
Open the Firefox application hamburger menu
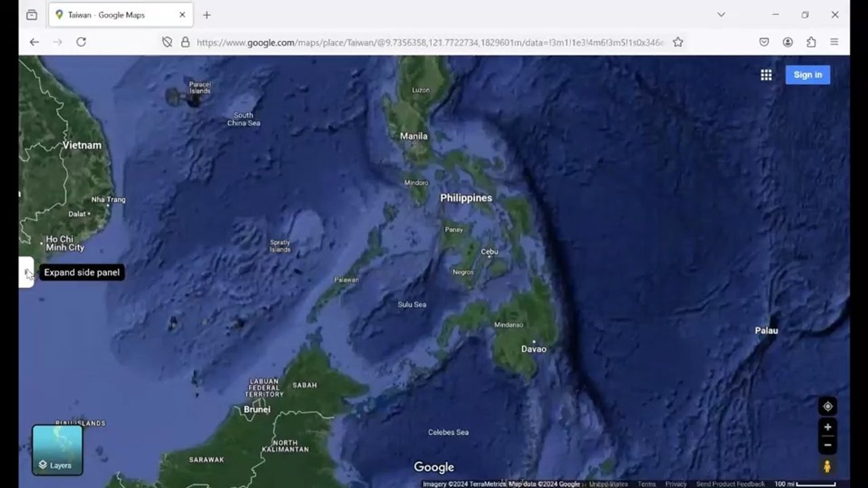[x=834, y=42]
